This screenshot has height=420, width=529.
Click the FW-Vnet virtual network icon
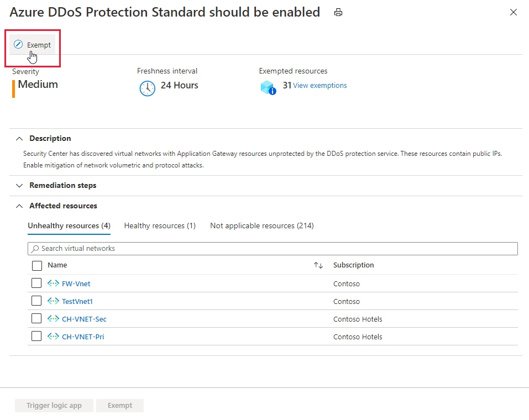53,283
